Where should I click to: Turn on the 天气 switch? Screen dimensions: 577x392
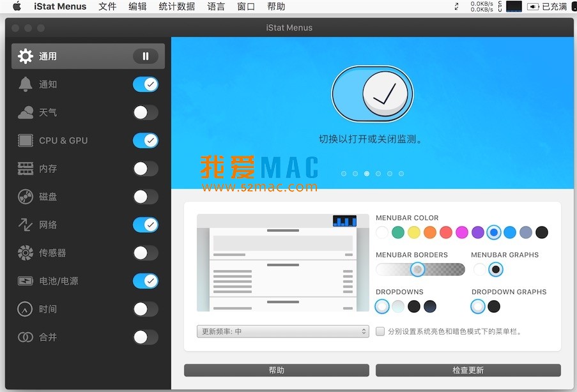click(x=146, y=112)
